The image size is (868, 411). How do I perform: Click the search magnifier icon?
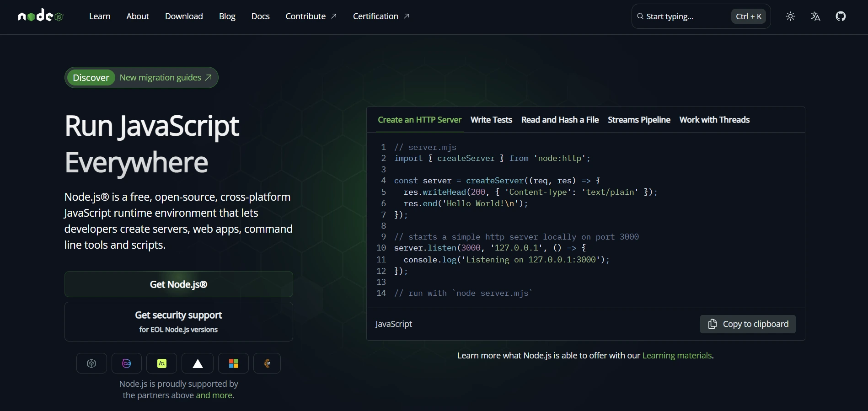pyautogui.click(x=640, y=16)
